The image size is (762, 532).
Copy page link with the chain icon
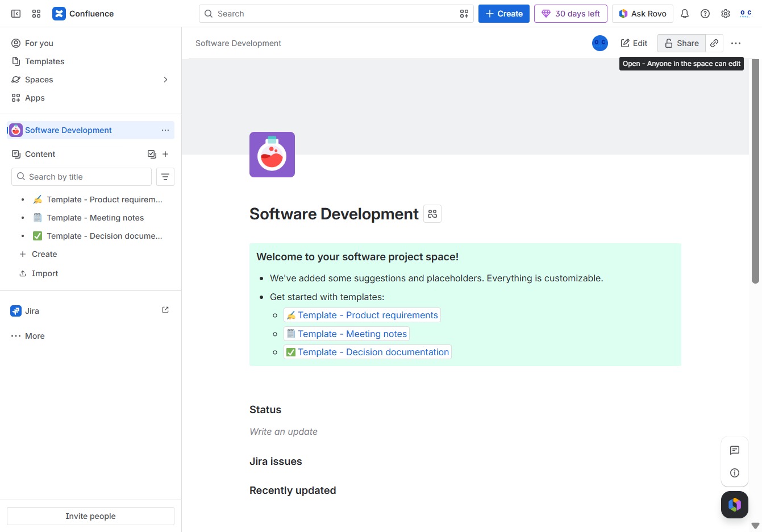click(714, 43)
